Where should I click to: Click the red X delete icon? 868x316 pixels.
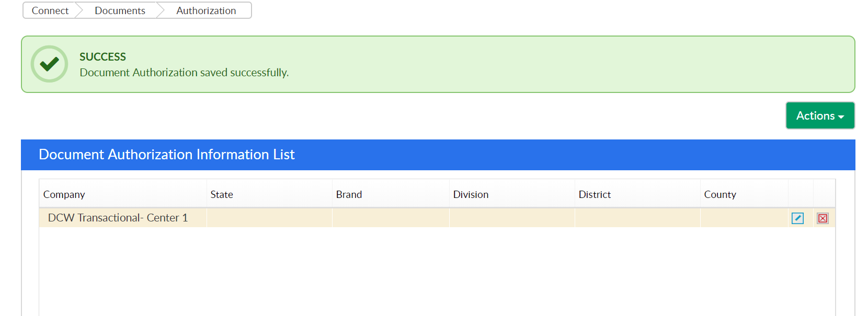coord(823,218)
